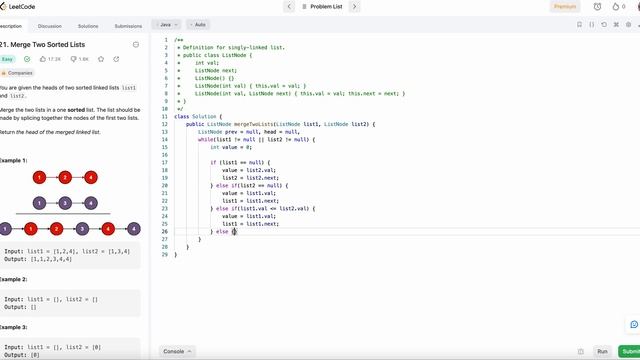The image size is (640, 360).
Task: Like the problem with thumbs-up icon
Action: point(43,59)
